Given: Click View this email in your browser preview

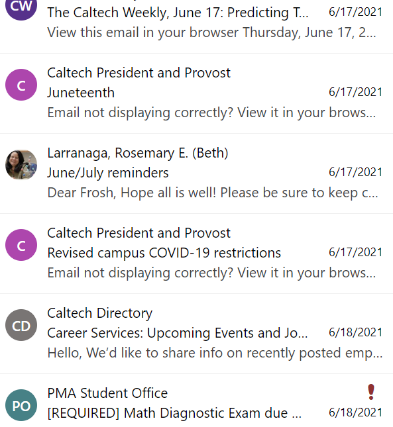Looking at the screenshot, I should tap(212, 33).
